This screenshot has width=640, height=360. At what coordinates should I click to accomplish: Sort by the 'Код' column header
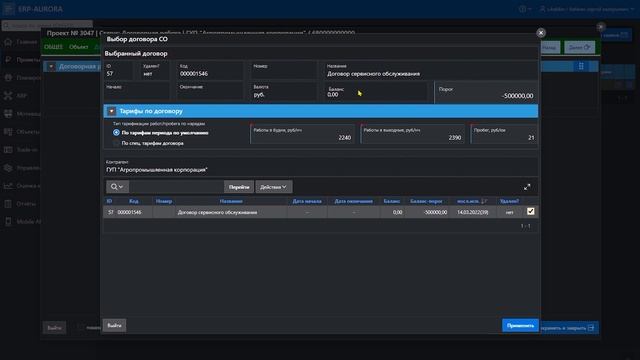point(133,201)
